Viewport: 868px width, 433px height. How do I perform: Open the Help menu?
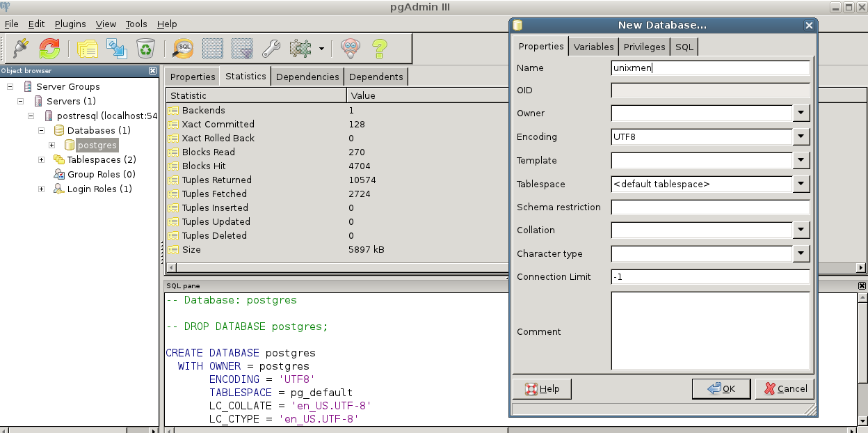click(x=167, y=24)
